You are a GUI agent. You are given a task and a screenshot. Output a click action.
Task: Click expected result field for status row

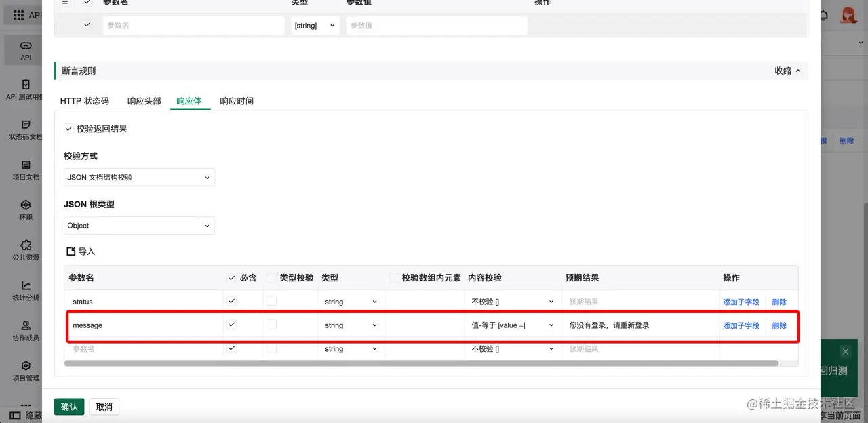click(x=639, y=302)
